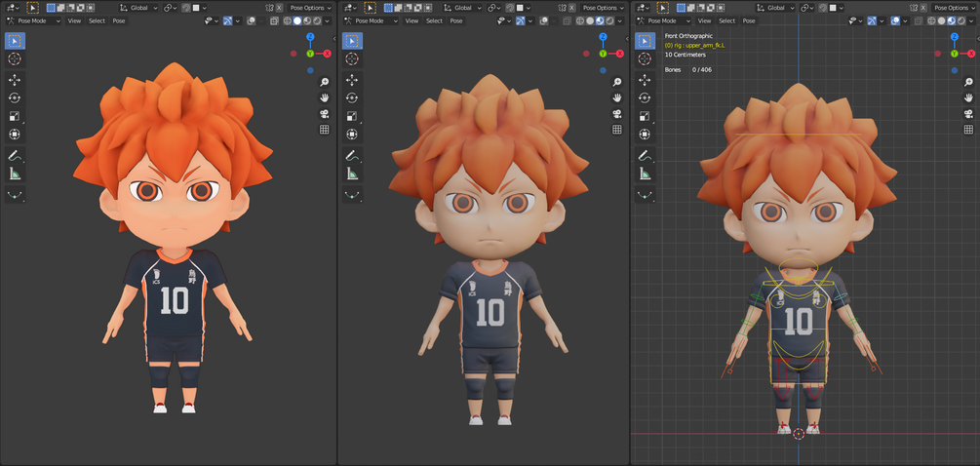Select the Transform tool in left viewport
Viewport: 980px width, 466px height.
(15, 135)
